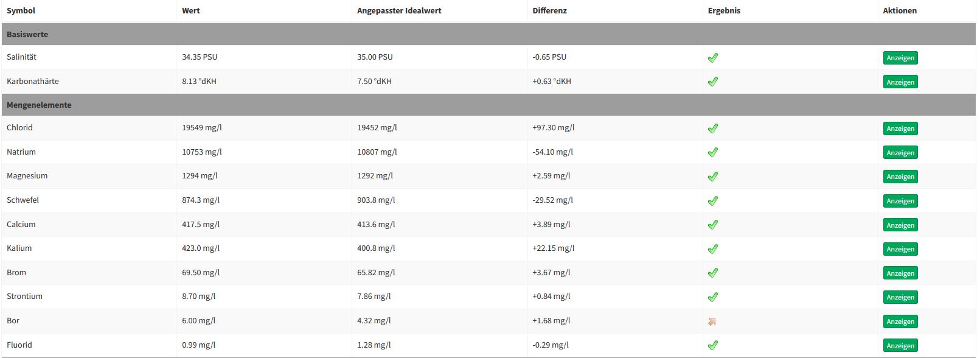This screenshot has height=358, width=980.
Task: Show Schwefel details using Anzeigen
Action: coord(900,201)
